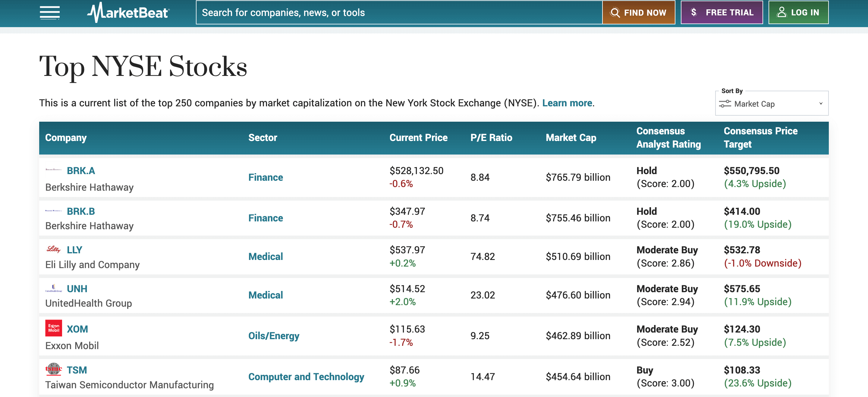The image size is (868, 397).
Task: Open the XOM ticker link
Action: point(77,329)
